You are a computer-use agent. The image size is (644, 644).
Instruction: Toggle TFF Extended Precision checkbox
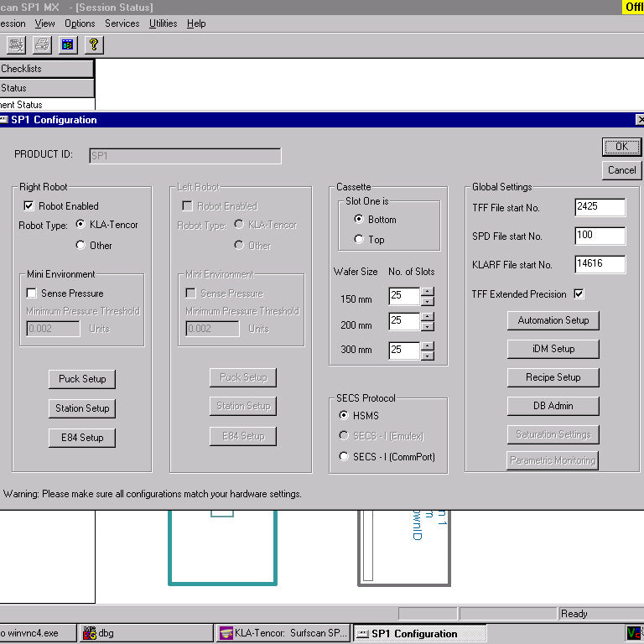[579, 293]
